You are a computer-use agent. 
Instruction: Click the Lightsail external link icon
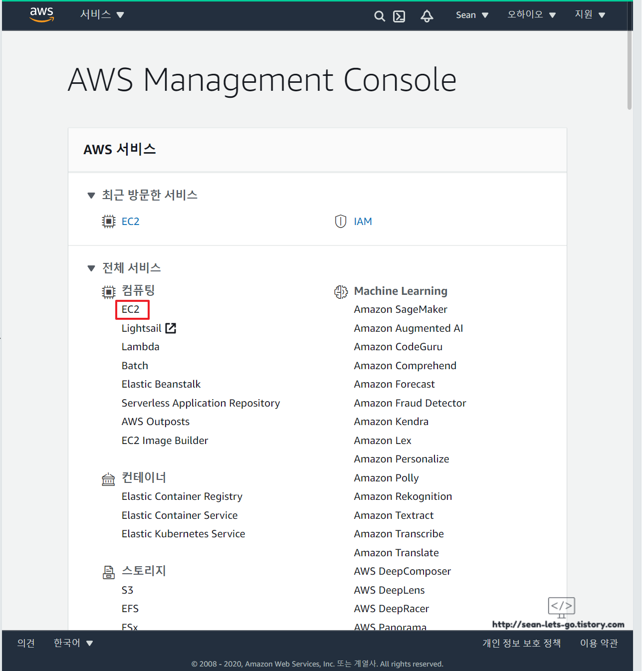[171, 328]
